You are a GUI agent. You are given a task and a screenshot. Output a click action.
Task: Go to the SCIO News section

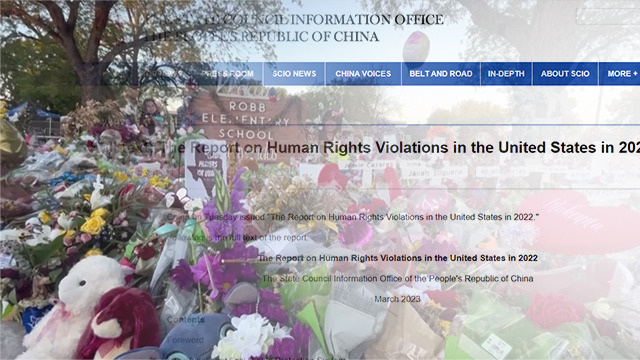(294, 74)
